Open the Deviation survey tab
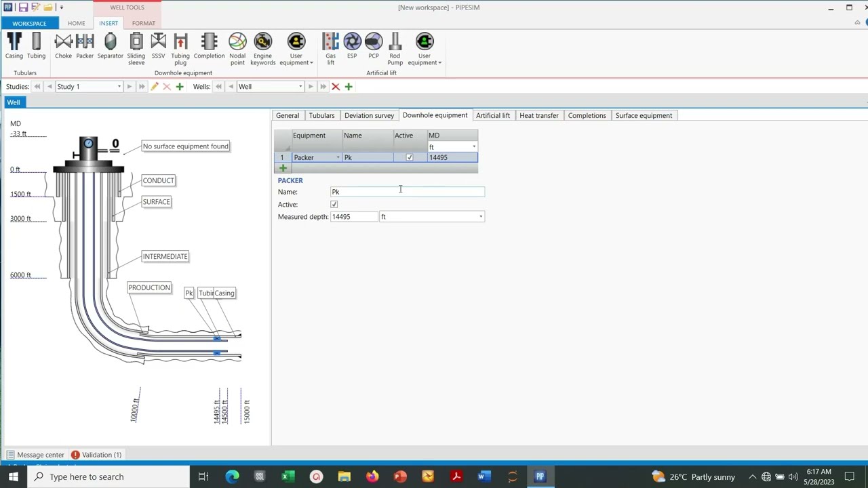The image size is (868, 488). coord(369,115)
